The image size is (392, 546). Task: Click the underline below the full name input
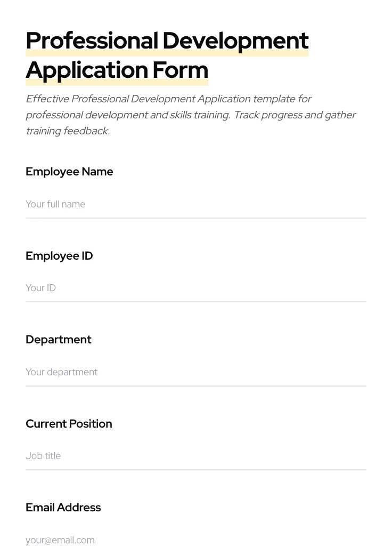(x=196, y=218)
